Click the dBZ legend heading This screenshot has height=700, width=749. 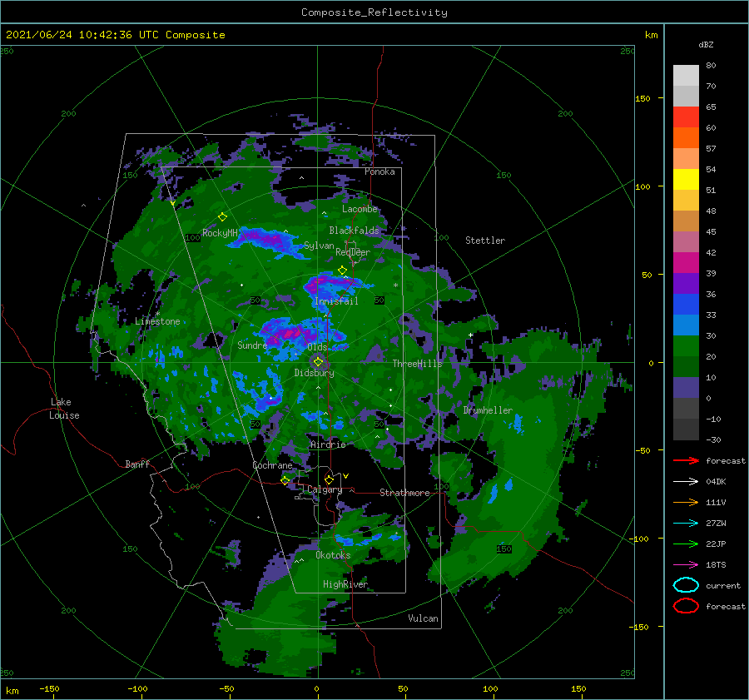coord(706,44)
